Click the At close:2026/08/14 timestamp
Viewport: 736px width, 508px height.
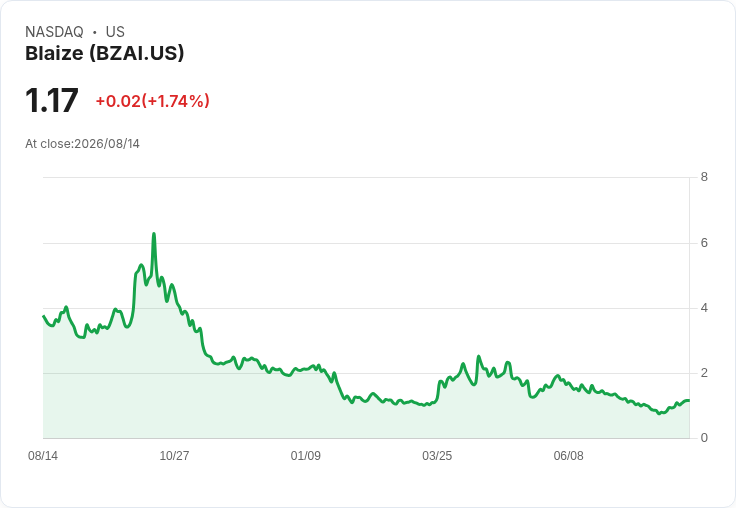pyautogui.click(x=83, y=143)
